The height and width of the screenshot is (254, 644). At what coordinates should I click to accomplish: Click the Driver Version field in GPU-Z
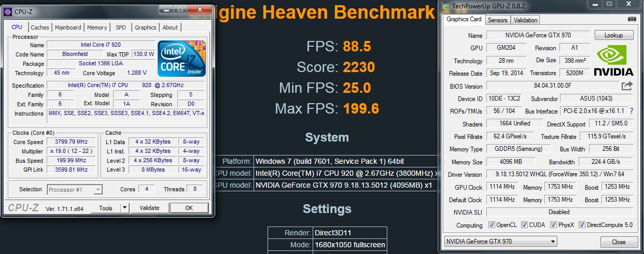[x=559, y=175]
